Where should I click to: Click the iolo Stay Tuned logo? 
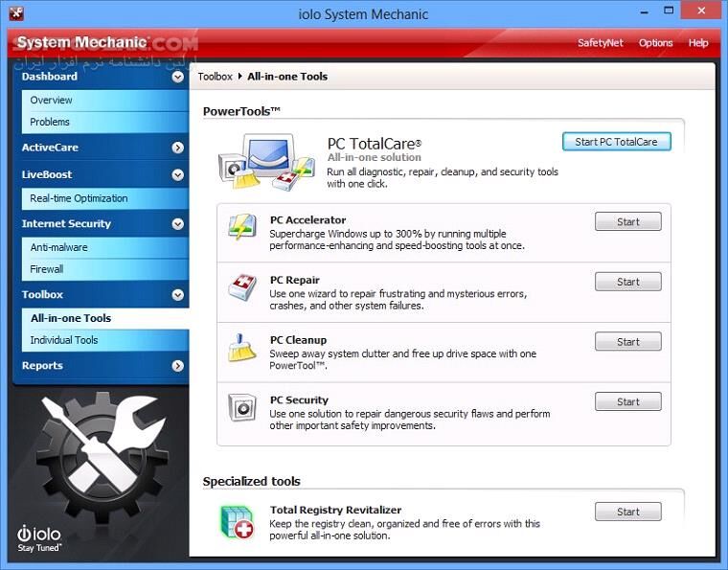[40, 537]
